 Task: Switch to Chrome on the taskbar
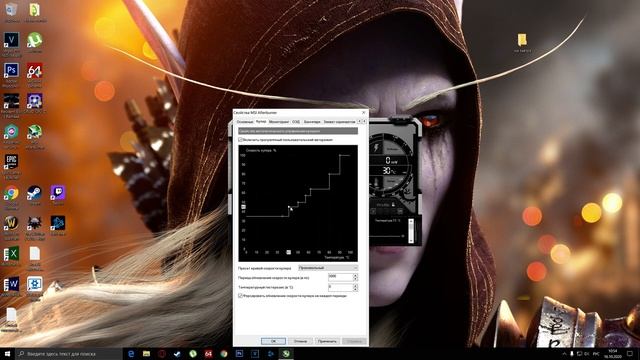tap(224, 354)
